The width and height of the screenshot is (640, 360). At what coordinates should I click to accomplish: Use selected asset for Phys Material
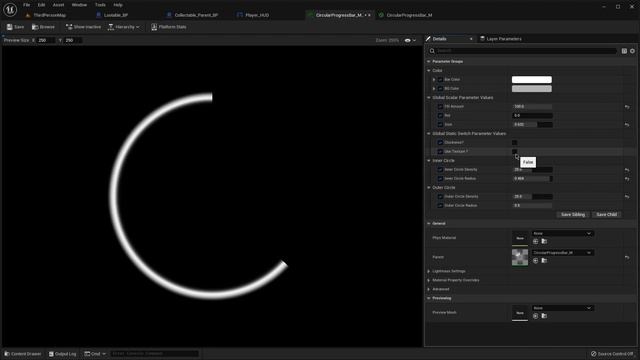point(536,241)
